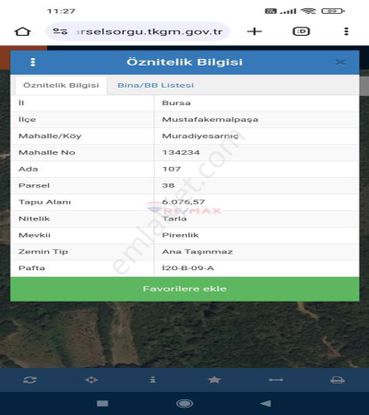The image size is (369, 415).
Task: Open site settings icon in address bar
Action: click(60, 32)
